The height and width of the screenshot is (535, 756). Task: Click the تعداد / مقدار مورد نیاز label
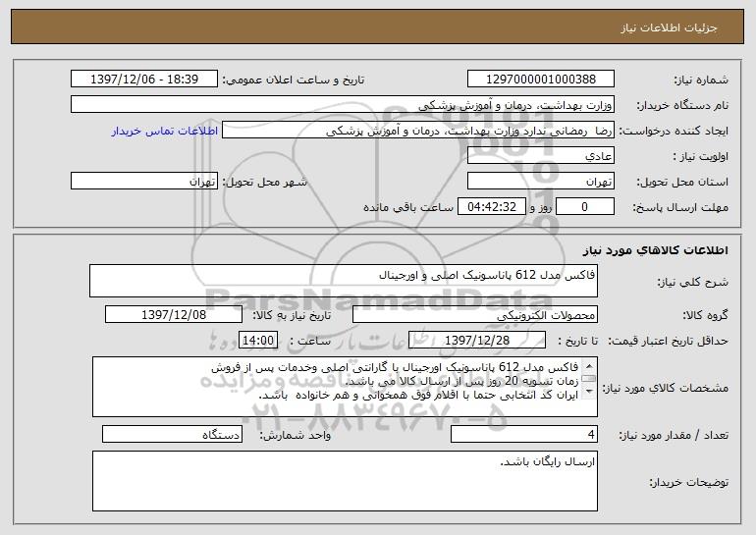[674, 435]
